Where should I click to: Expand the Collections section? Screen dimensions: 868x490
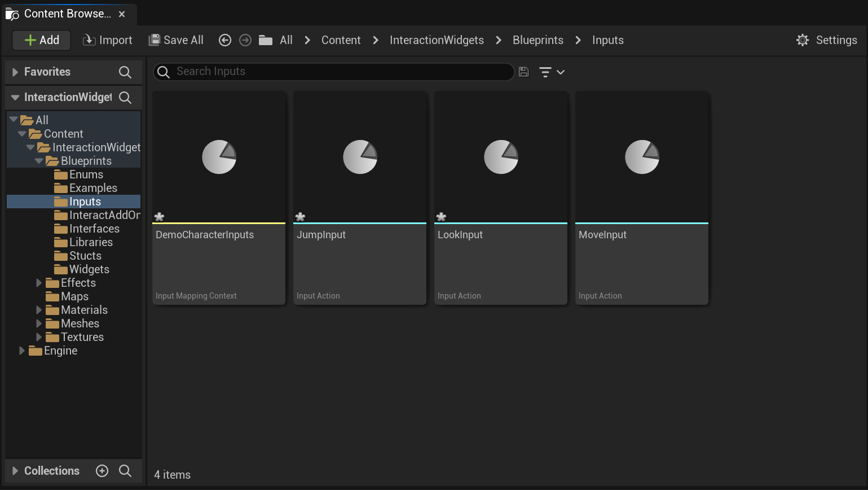[x=15, y=471]
